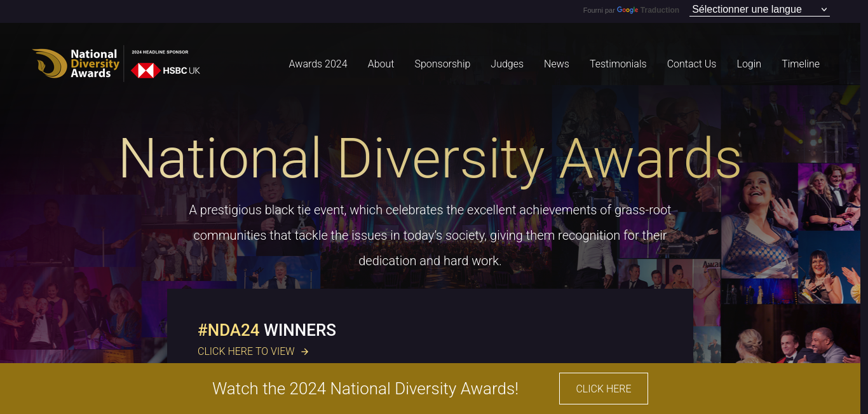Click the prestigious black tie event description
This screenshot has height=414, width=868.
(430, 235)
